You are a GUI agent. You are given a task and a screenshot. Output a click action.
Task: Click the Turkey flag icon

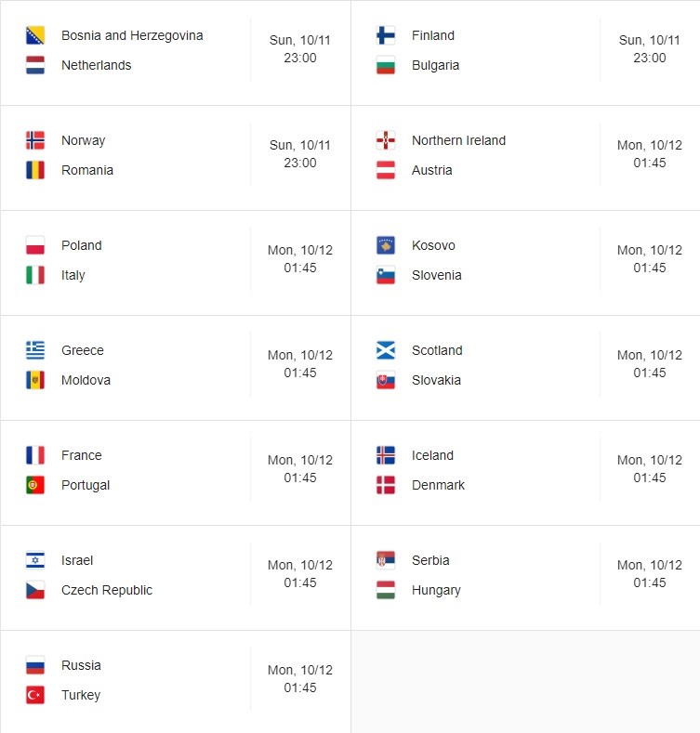tap(35, 695)
